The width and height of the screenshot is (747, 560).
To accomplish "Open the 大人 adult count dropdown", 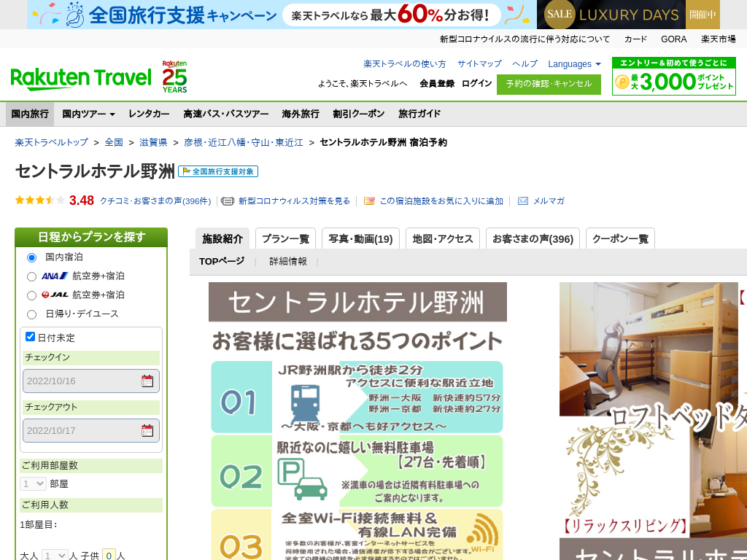I will [x=54, y=555].
